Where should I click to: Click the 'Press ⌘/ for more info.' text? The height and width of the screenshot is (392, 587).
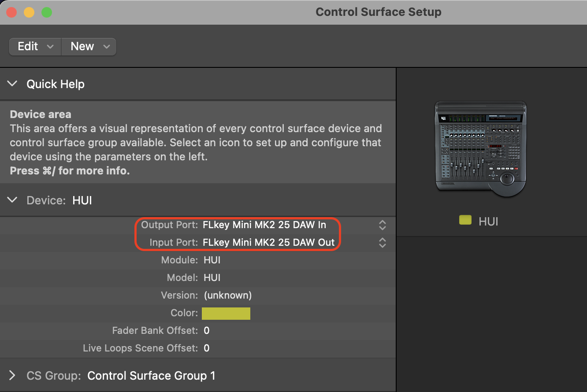click(70, 171)
